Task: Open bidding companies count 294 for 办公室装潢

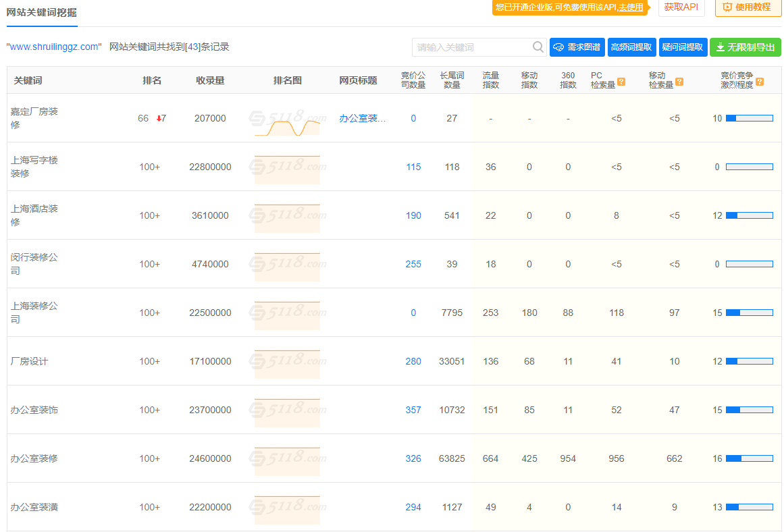Action: click(413, 507)
